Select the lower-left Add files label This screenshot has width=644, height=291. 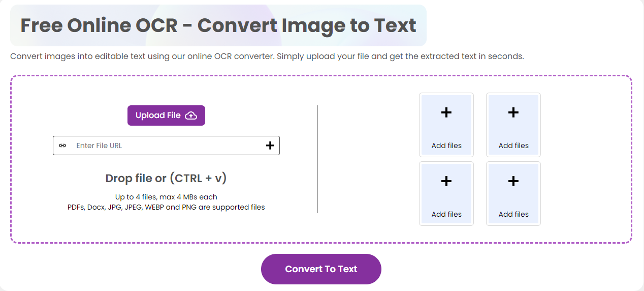tap(446, 214)
